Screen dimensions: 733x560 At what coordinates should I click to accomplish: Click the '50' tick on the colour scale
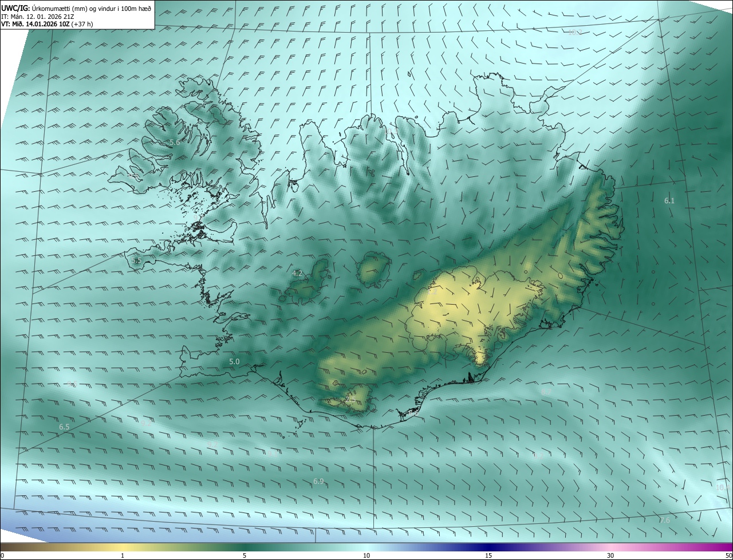click(x=728, y=555)
